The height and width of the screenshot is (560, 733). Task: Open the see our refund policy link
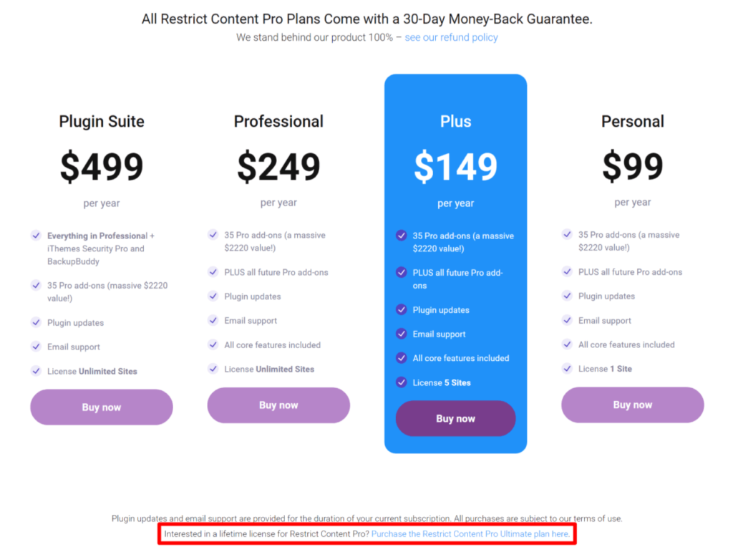[451, 37]
